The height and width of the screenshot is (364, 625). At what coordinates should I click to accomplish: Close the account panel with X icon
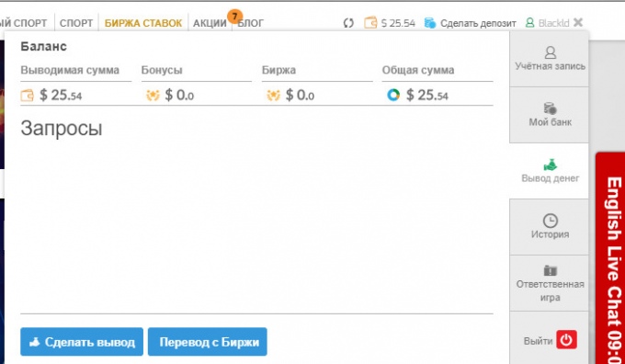578,23
